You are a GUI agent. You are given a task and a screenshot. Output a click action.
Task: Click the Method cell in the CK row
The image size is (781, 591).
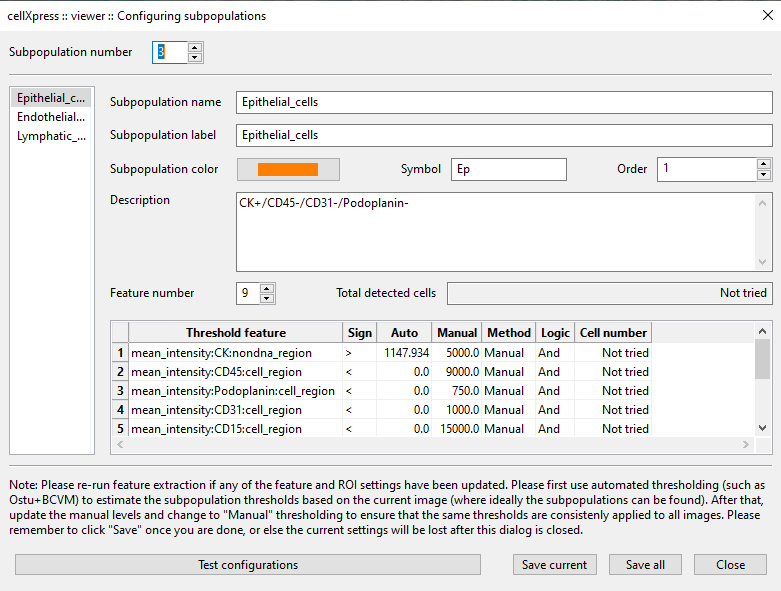tap(509, 353)
